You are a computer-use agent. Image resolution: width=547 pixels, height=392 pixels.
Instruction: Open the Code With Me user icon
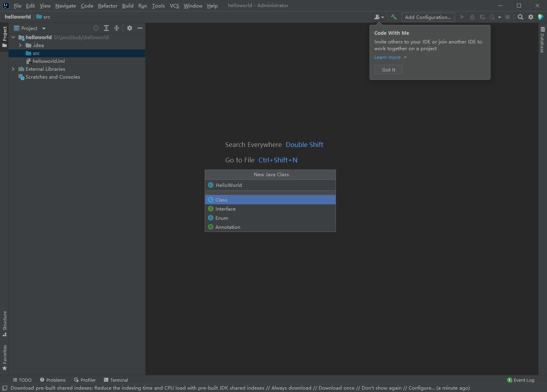pyautogui.click(x=379, y=17)
